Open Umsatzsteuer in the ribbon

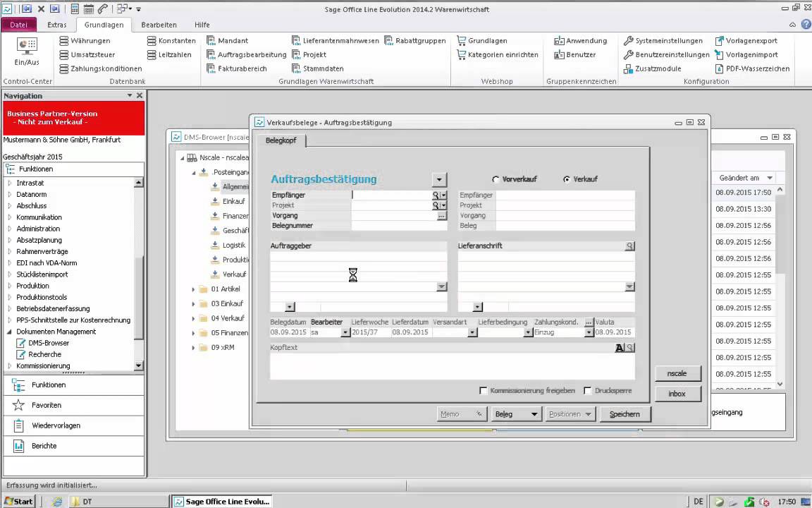(87, 54)
